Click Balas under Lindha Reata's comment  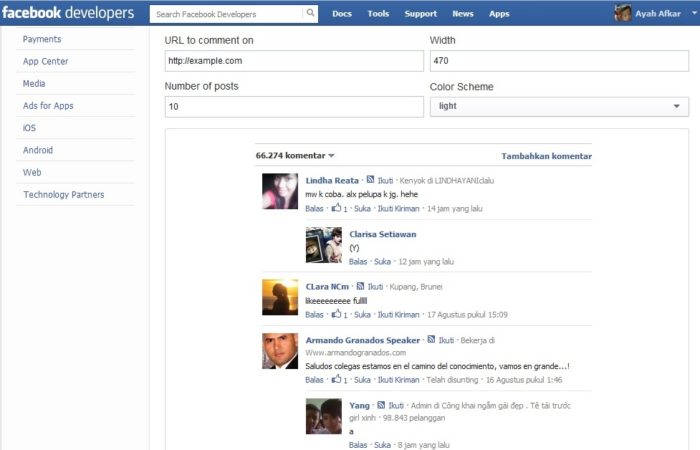coord(314,208)
